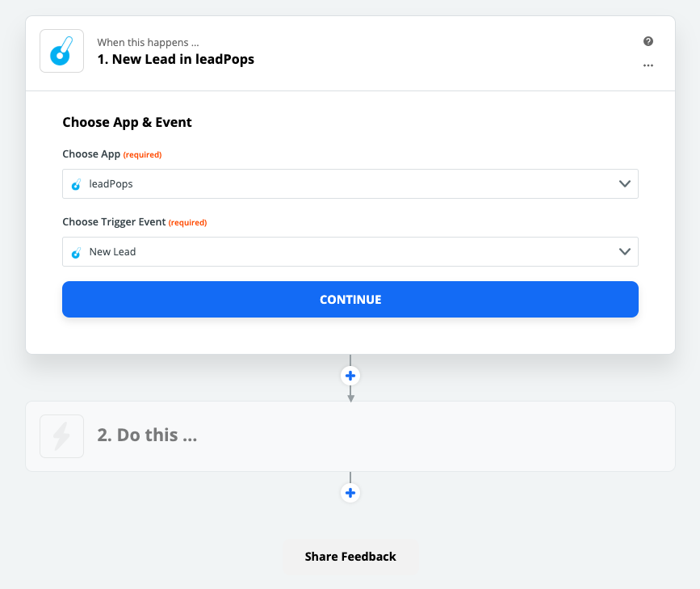Click the leadPops logo in step header
Image resolution: width=700 pixels, height=589 pixels.
pyautogui.click(x=61, y=51)
